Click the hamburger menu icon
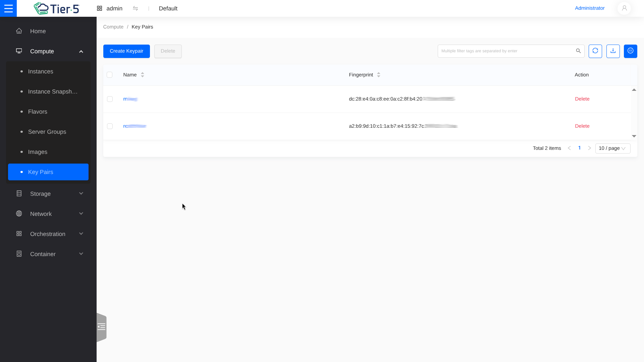This screenshot has width=644, height=362. tap(8, 8)
